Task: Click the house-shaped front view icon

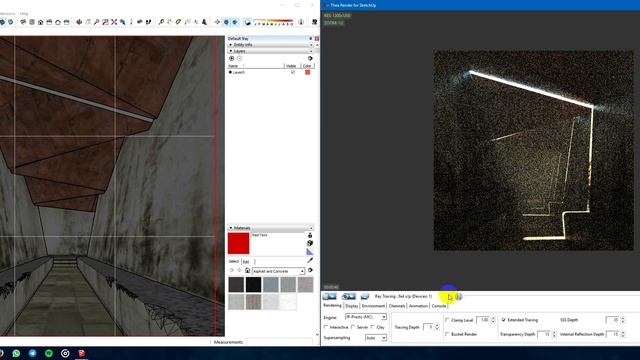Action: (40, 22)
